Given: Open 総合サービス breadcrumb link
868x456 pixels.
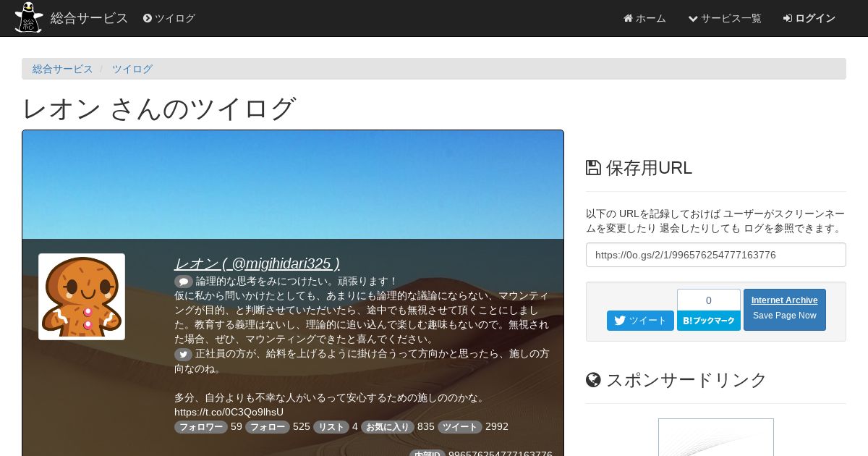Looking at the screenshot, I should tap(63, 69).
